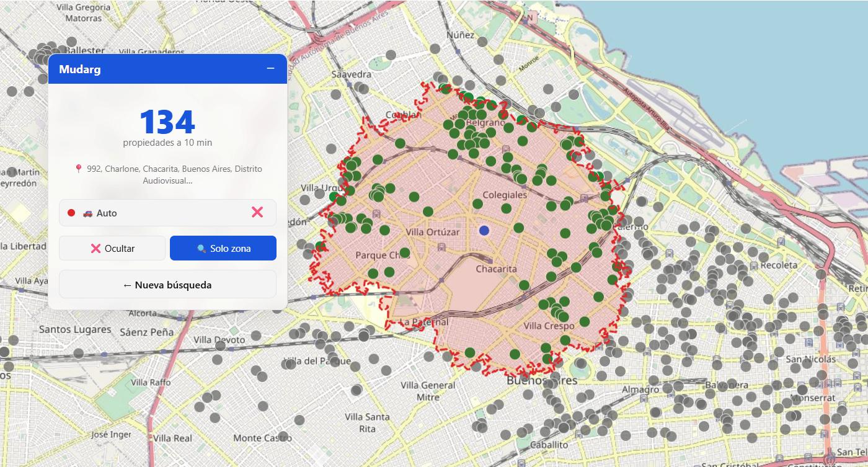Click the pin icon beside the address
This screenshot has width=868, height=467.
click(x=79, y=169)
